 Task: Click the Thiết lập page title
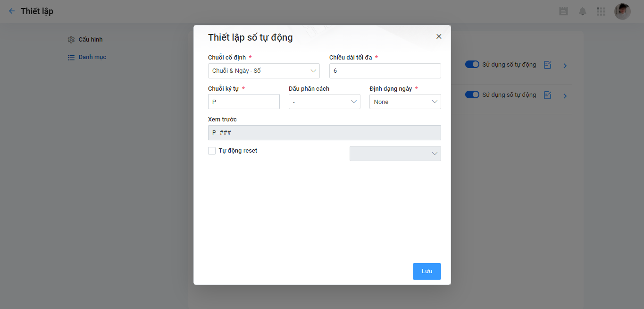pos(37,11)
